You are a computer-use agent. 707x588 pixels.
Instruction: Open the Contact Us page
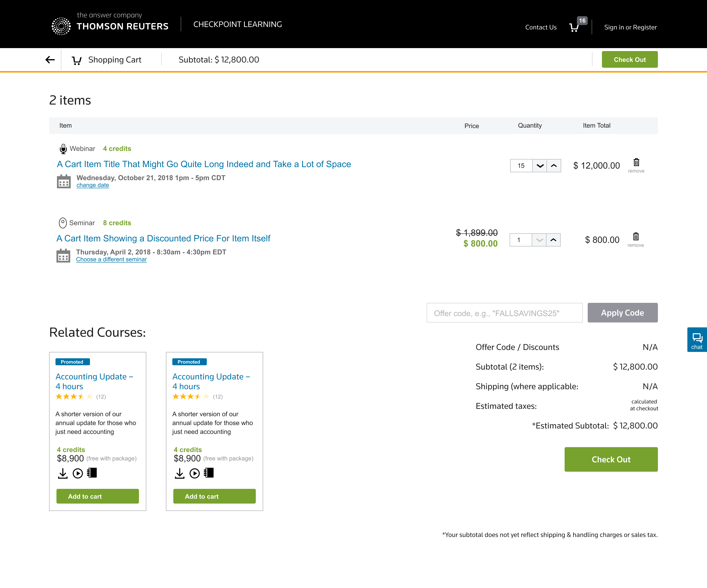coord(541,27)
